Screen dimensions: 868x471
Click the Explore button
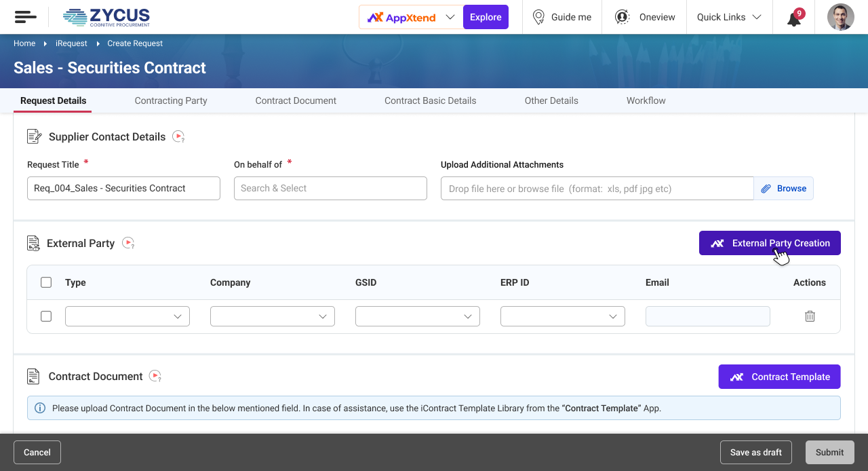486,17
